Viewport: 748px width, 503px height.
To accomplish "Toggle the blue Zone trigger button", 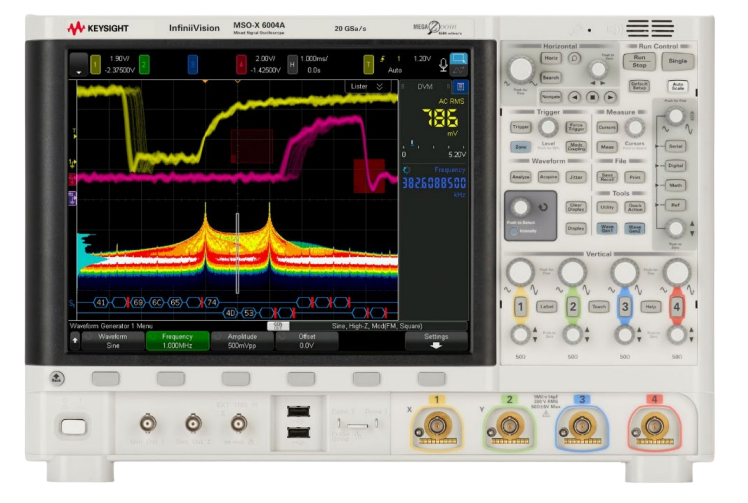I will point(520,147).
